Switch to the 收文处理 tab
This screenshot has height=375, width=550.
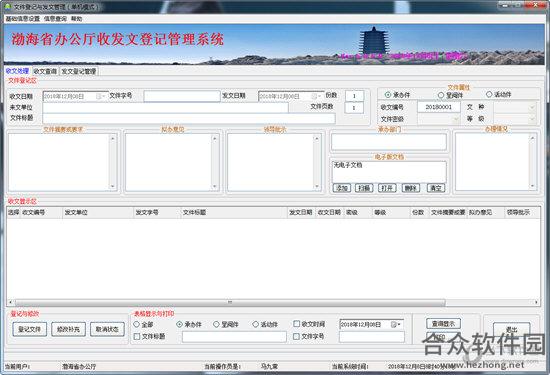(x=17, y=71)
